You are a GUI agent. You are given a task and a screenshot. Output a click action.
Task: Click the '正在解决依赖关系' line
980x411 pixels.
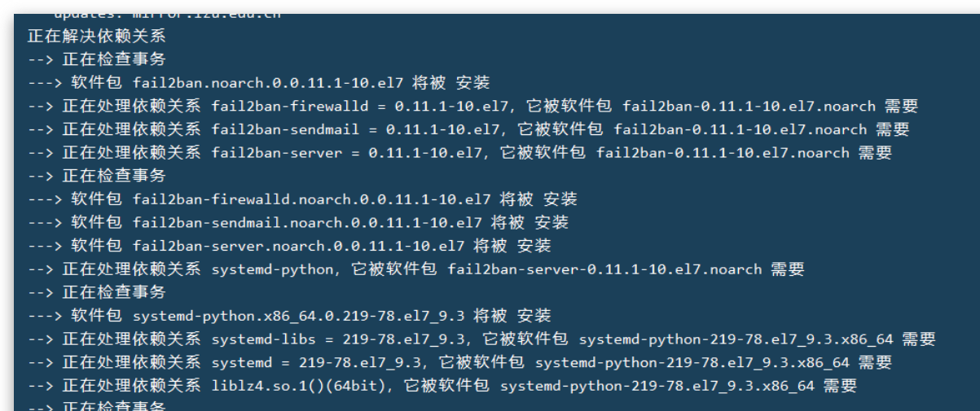97,36
